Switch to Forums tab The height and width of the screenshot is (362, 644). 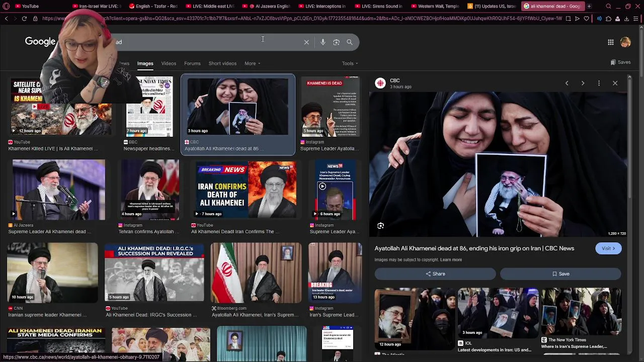(x=192, y=63)
